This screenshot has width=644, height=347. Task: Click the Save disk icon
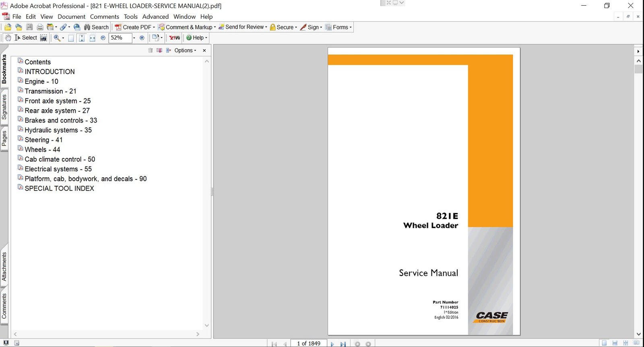[29, 27]
